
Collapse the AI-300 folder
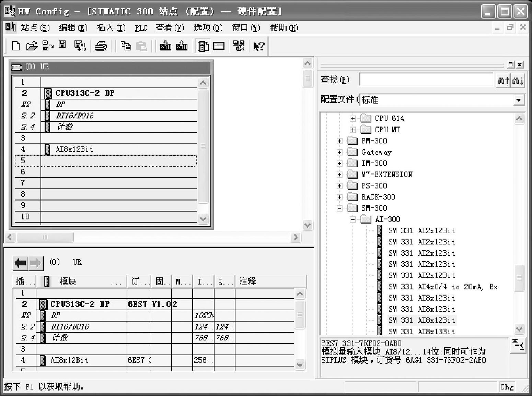pos(352,220)
